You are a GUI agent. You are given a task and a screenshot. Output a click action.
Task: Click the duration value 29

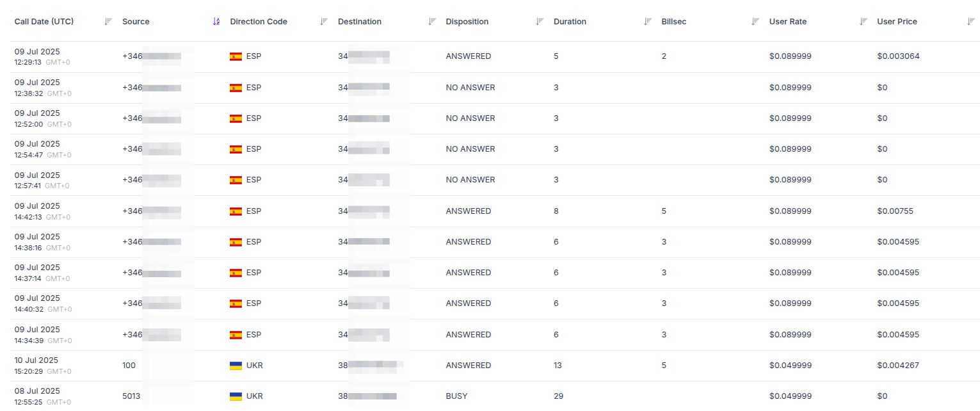(x=558, y=396)
